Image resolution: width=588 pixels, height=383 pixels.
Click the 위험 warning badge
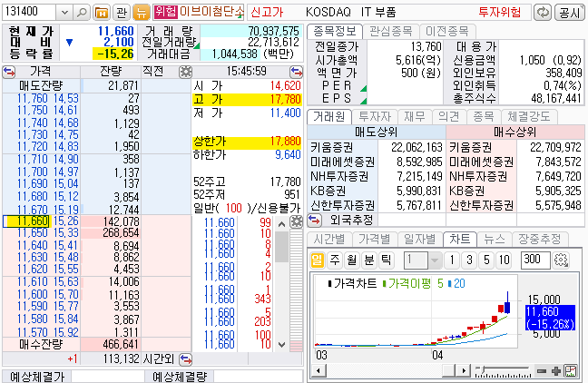pos(165,12)
